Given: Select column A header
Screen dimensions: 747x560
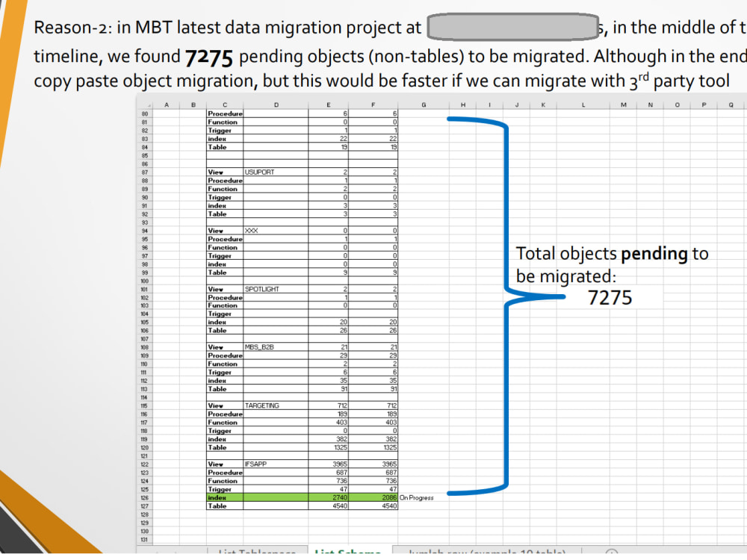Looking at the screenshot, I should coord(167,105).
